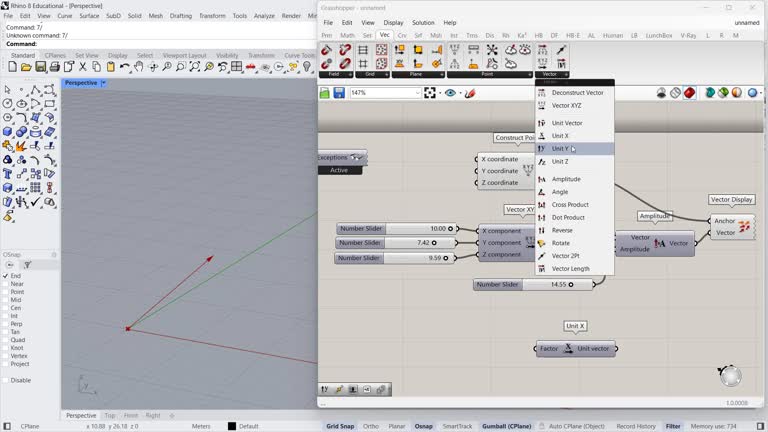This screenshot has width=768, height=432.
Task: Click the Open folder icon in Rhino
Action: 26,67
